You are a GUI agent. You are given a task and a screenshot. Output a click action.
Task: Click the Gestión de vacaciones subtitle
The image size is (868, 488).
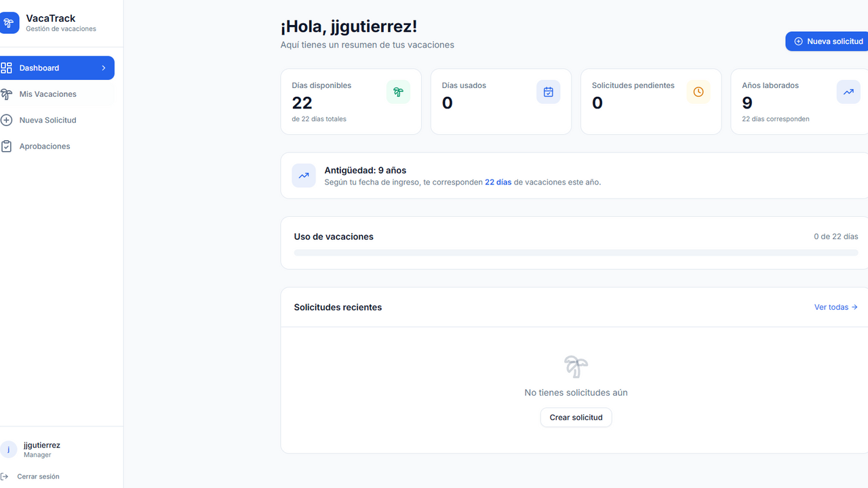pyautogui.click(x=61, y=29)
